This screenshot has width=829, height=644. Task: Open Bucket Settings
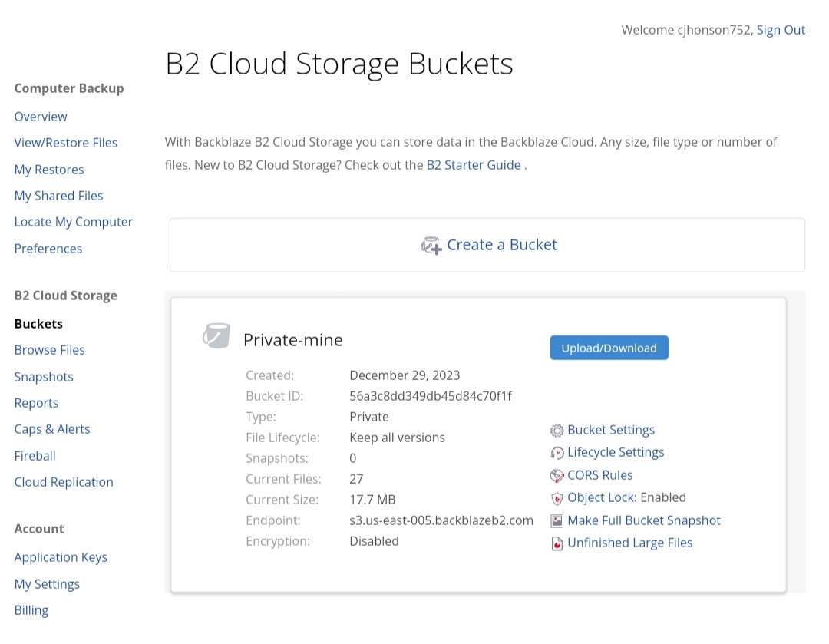click(x=611, y=430)
